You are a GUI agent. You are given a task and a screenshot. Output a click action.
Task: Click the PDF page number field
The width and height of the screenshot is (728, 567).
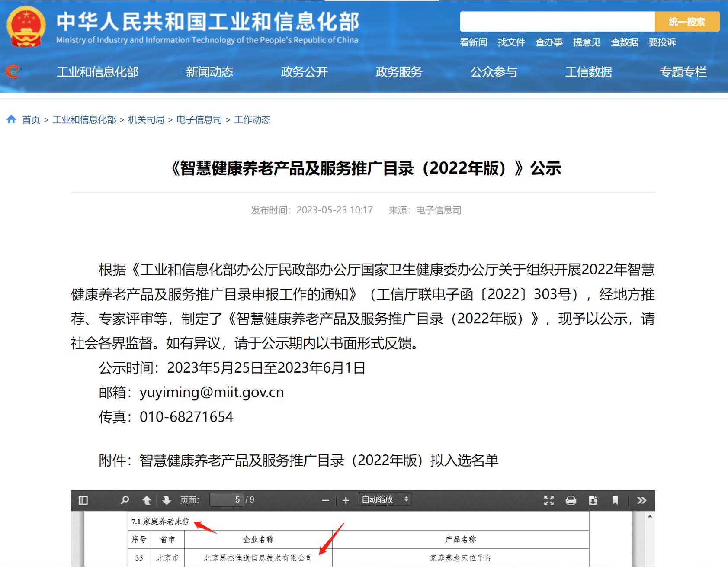coord(226,500)
